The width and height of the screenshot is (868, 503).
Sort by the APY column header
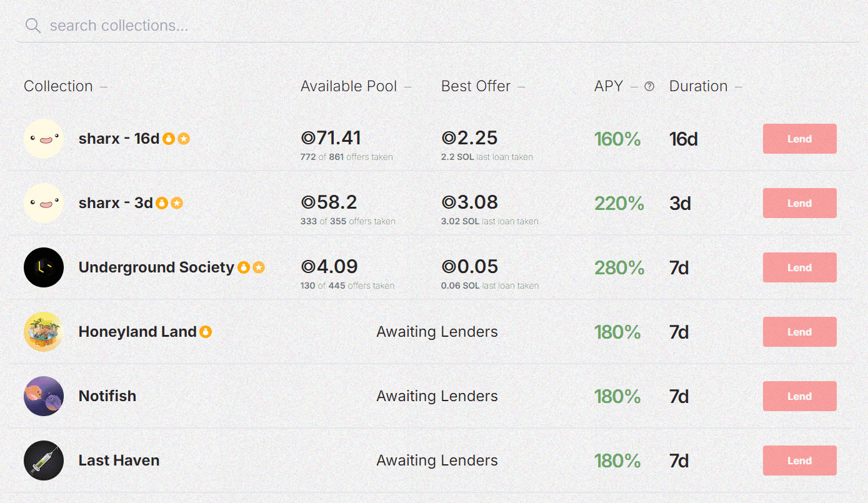point(609,86)
